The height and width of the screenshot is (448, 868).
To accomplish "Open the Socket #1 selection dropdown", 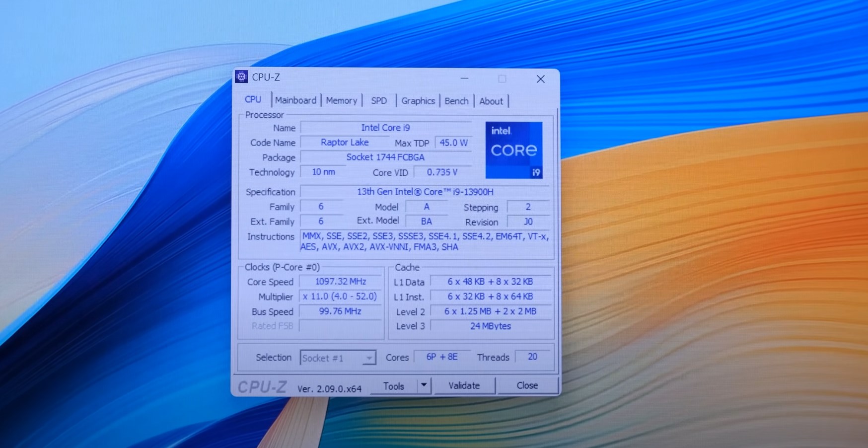I will point(338,358).
